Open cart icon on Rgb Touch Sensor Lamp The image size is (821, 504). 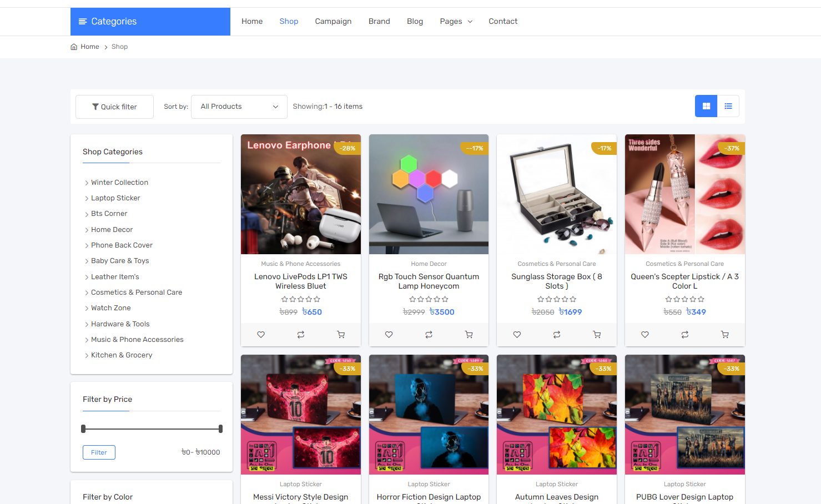coord(469,334)
